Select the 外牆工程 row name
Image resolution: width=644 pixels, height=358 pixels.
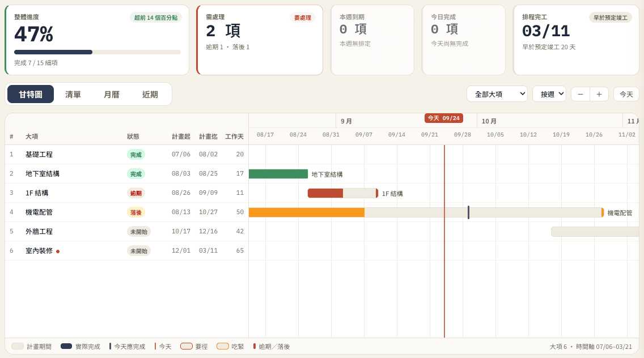[39, 232]
